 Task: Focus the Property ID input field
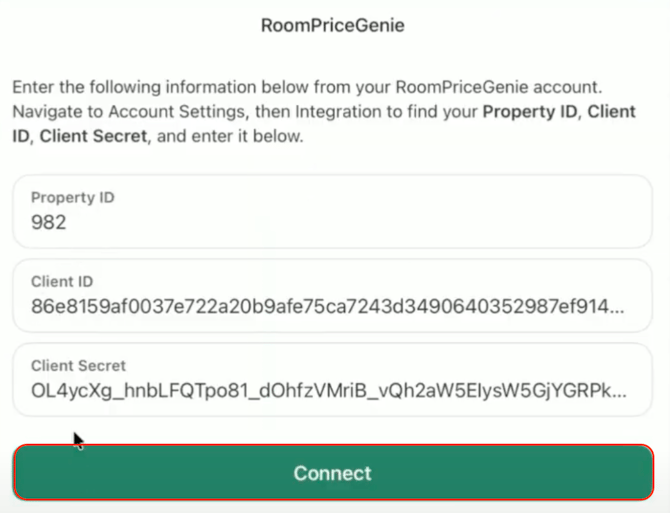point(332,211)
